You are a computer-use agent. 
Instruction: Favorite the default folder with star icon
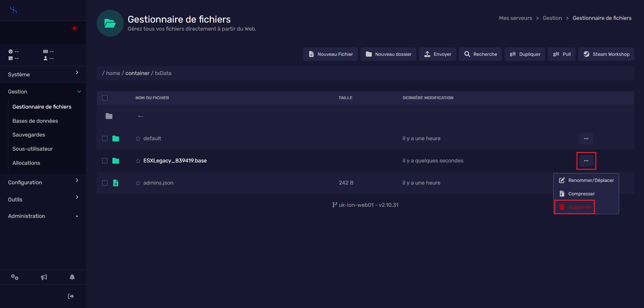tap(138, 139)
